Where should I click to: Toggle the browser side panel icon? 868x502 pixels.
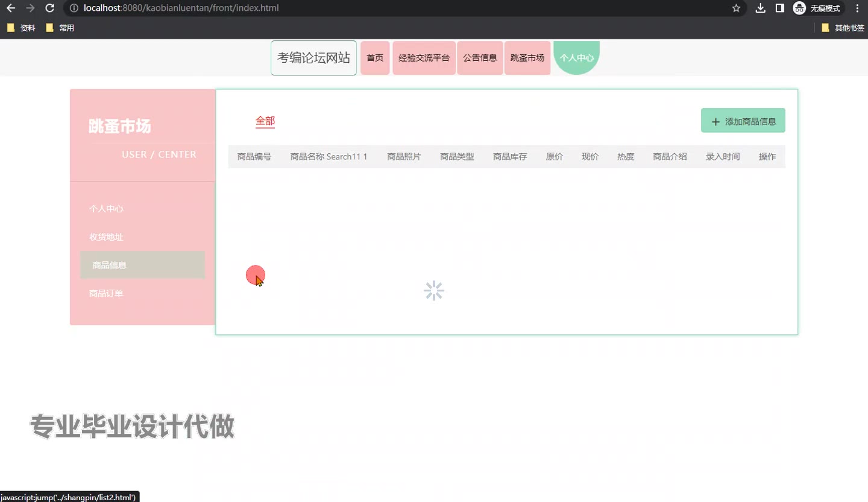click(779, 8)
